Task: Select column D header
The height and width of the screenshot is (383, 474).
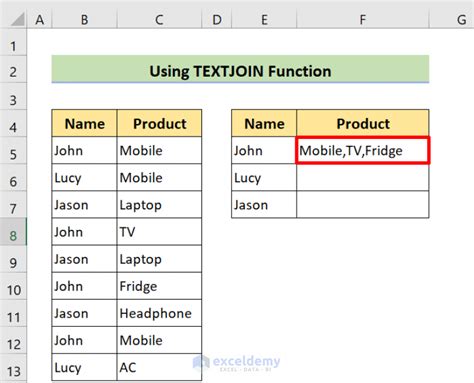Action: (x=217, y=20)
